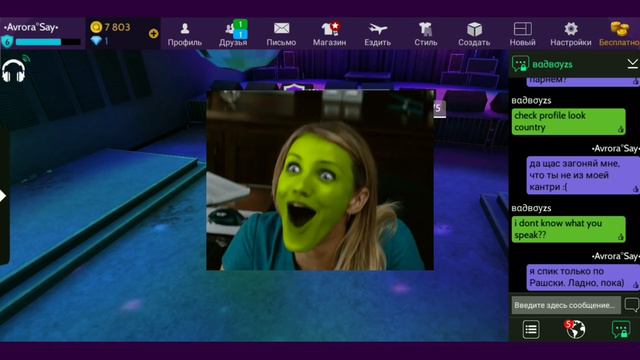Click the experience progress bar
The height and width of the screenshot is (360, 640).
click(48, 42)
